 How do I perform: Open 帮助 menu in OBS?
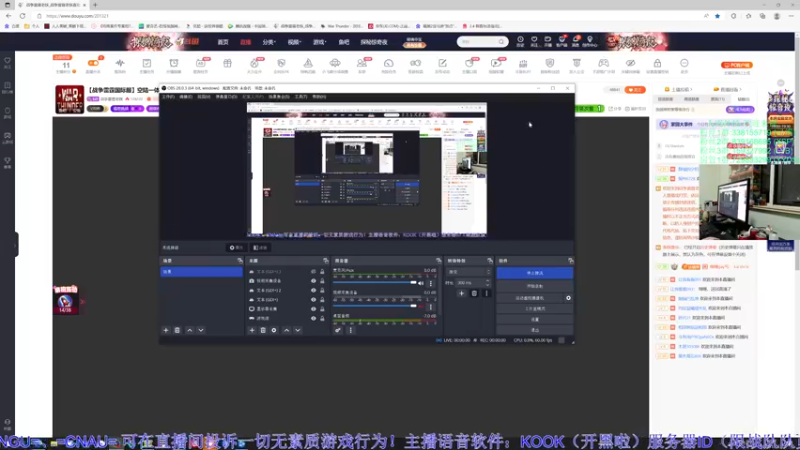319,96
